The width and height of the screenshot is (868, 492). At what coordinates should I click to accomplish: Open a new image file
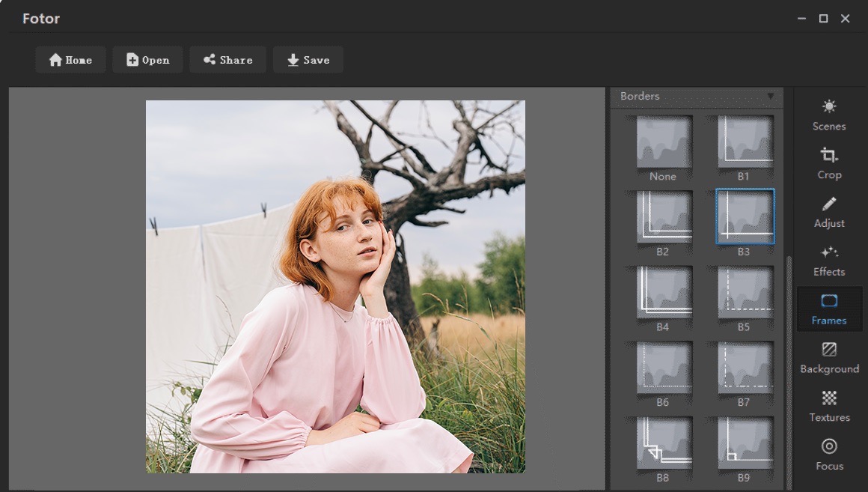[x=147, y=59]
